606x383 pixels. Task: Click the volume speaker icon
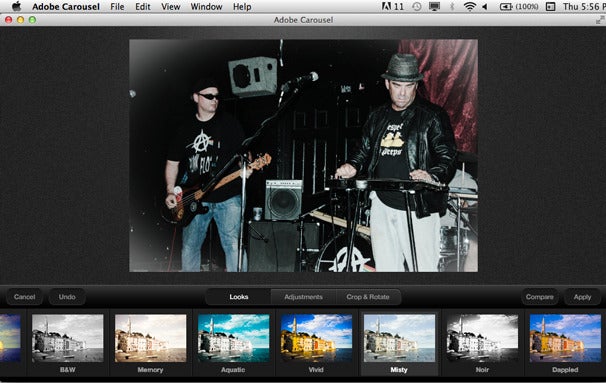click(x=484, y=7)
